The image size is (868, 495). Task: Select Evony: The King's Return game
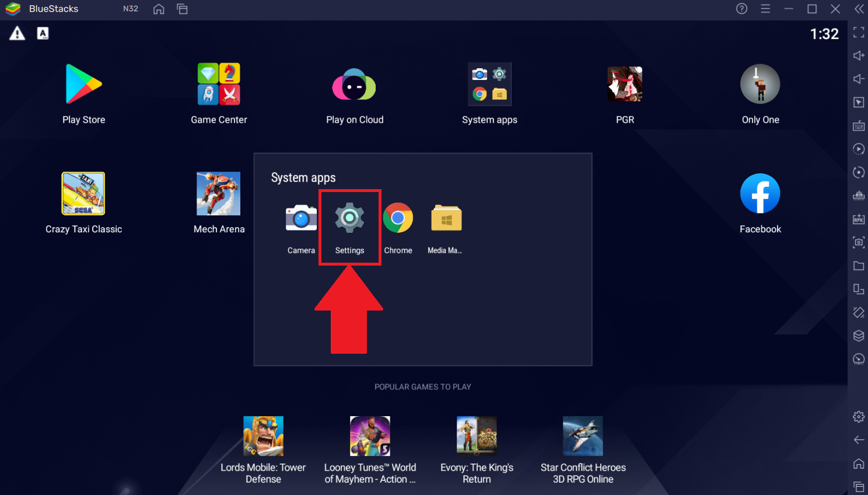pyautogui.click(x=477, y=436)
